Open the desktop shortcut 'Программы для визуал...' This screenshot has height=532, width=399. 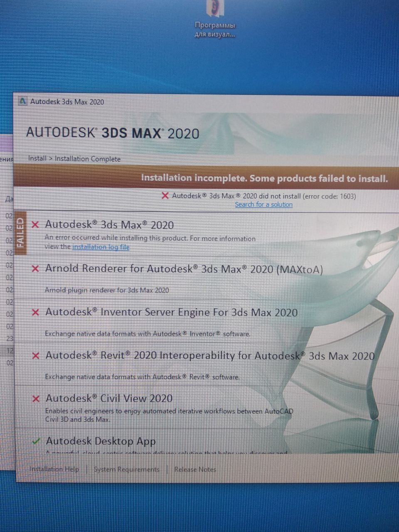click(215, 20)
